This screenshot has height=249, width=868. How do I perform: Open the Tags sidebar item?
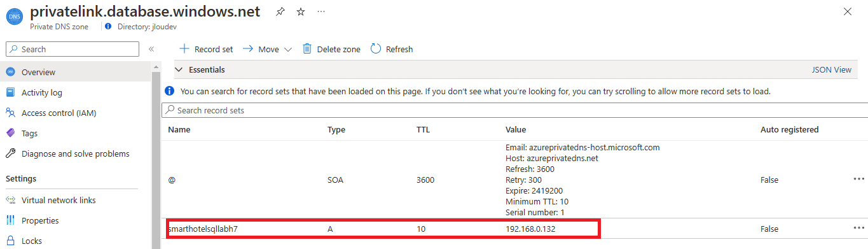[29, 133]
